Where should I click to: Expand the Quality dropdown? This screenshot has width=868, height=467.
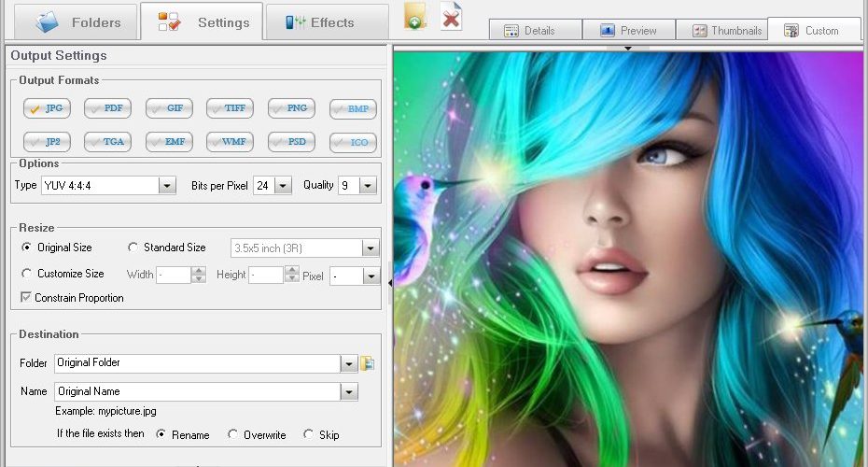[x=368, y=186]
